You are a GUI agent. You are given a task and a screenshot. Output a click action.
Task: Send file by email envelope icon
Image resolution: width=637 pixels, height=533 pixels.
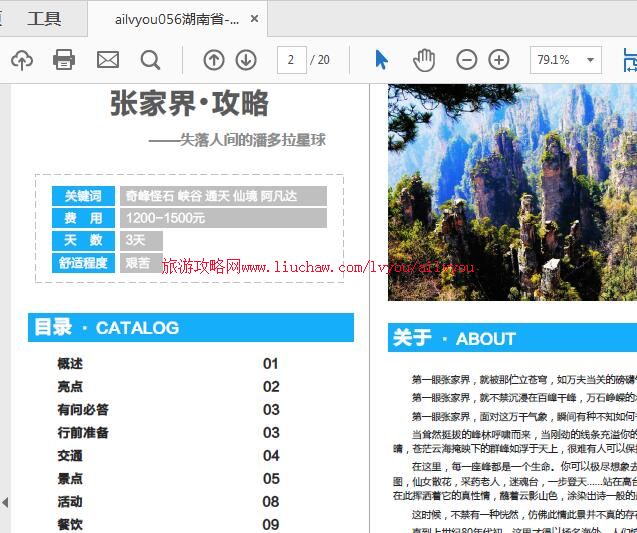coord(107,60)
